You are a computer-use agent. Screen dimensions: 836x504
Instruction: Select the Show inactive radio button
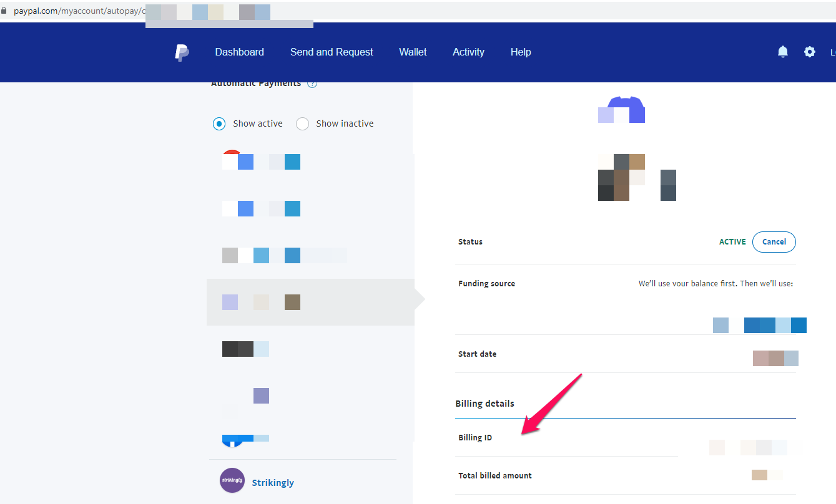(x=302, y=124)
